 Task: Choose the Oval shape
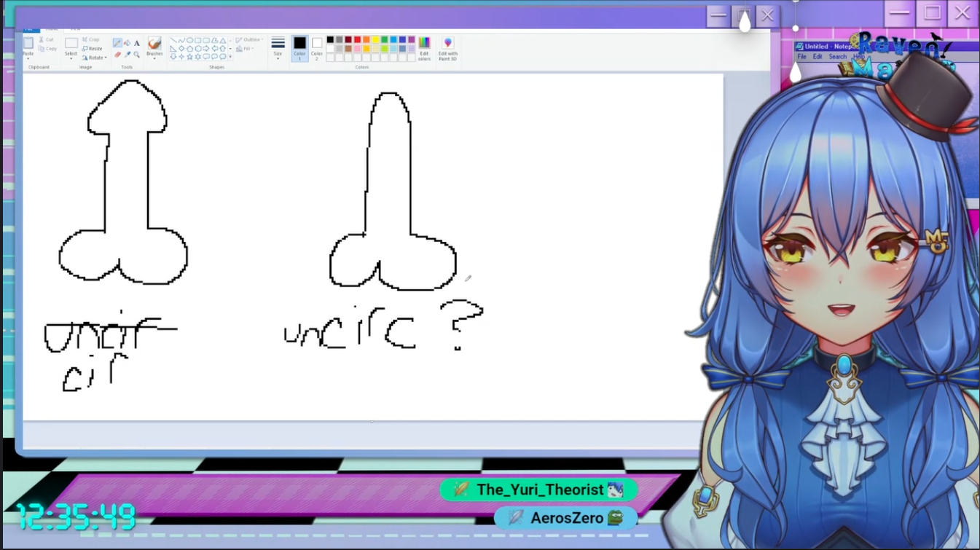(x=189, y=41)
